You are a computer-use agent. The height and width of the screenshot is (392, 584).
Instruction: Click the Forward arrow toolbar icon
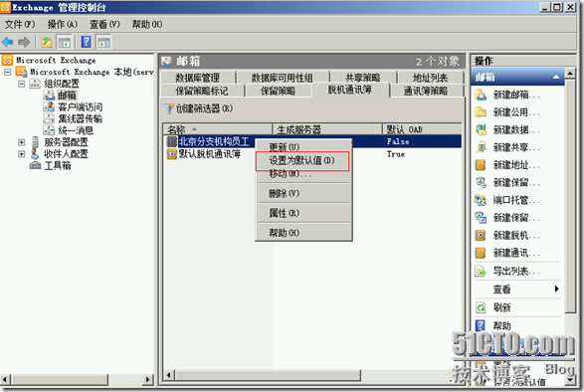coord(24,42)
